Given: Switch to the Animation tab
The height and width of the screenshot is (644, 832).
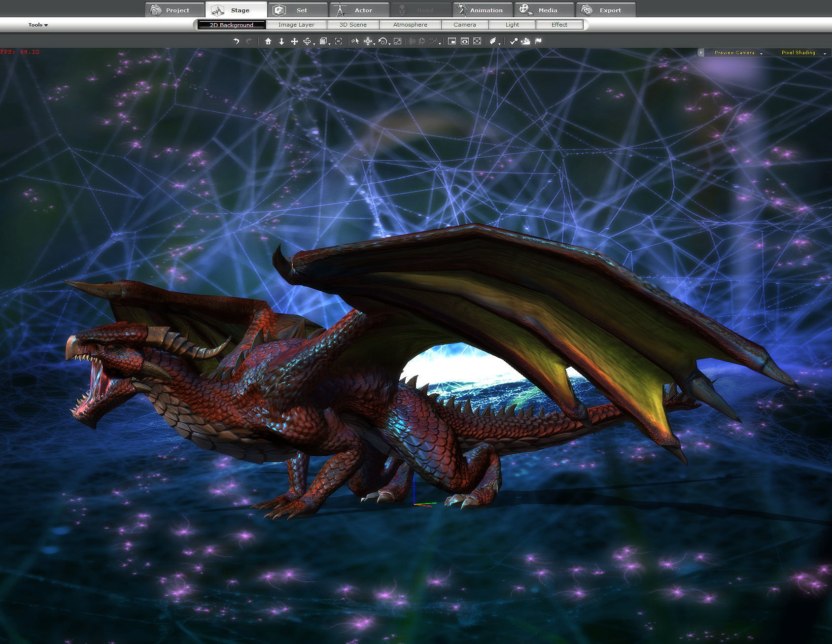Looking at the screenshot, I should click(483, 10).
